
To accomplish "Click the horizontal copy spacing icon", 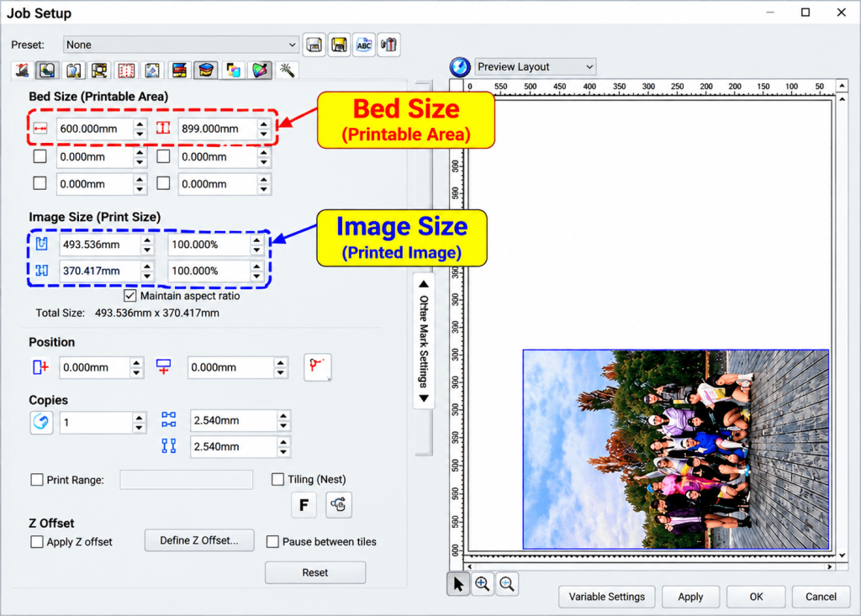I will (169, 420).
